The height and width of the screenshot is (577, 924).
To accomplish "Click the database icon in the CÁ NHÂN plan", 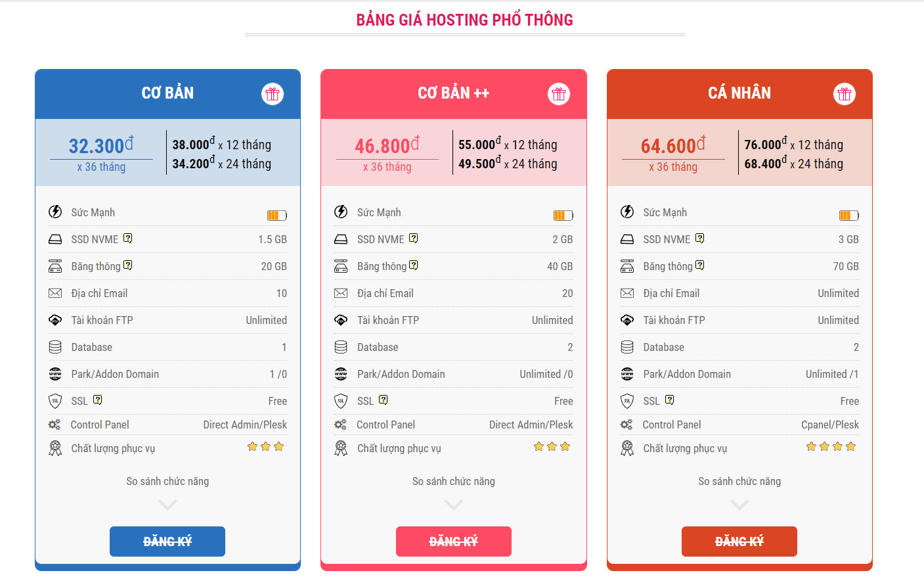I will (627, 347).
